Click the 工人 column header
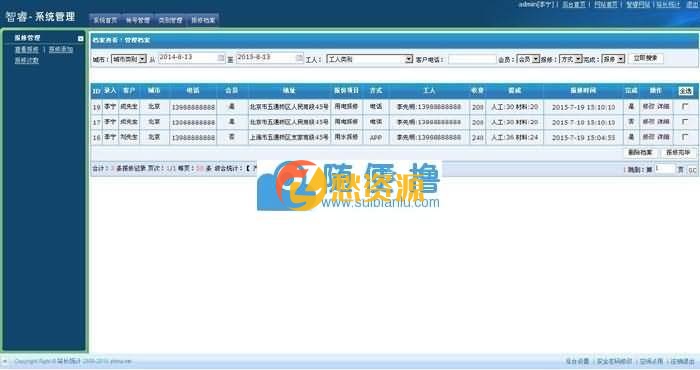 (429, 91)
